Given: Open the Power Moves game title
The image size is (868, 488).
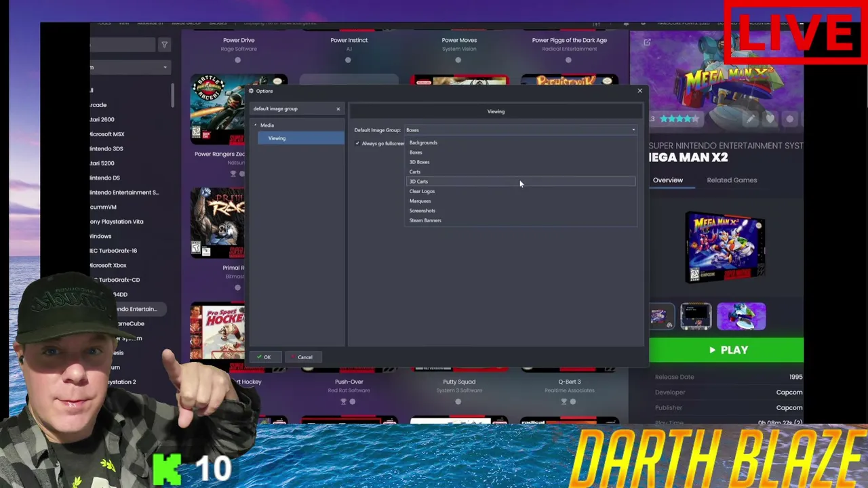Looking at the screenshot, I should point(459,40).
